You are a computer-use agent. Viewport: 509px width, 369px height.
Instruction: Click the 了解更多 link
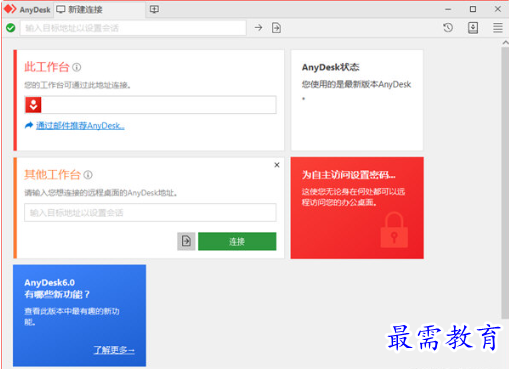[114, 350]
